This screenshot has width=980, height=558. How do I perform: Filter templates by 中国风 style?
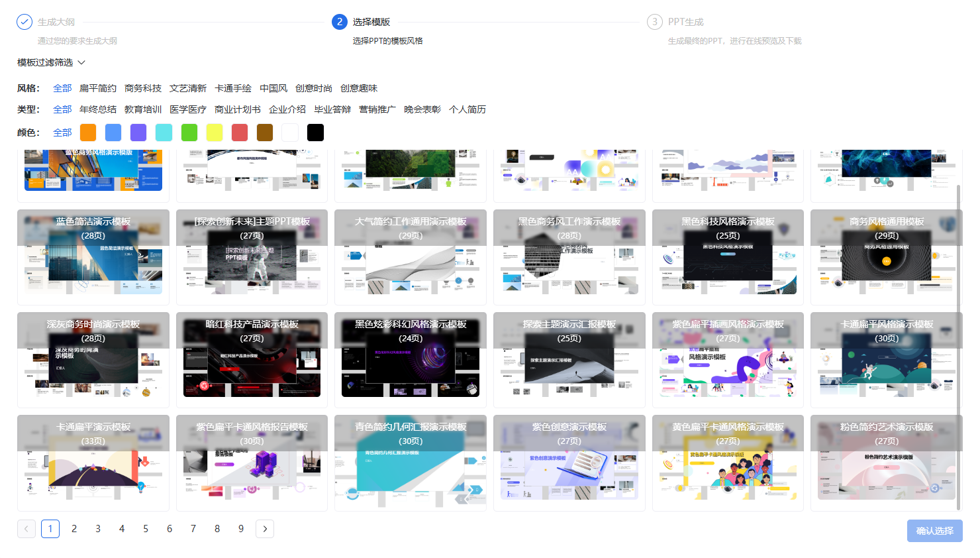tap(273, 87)
